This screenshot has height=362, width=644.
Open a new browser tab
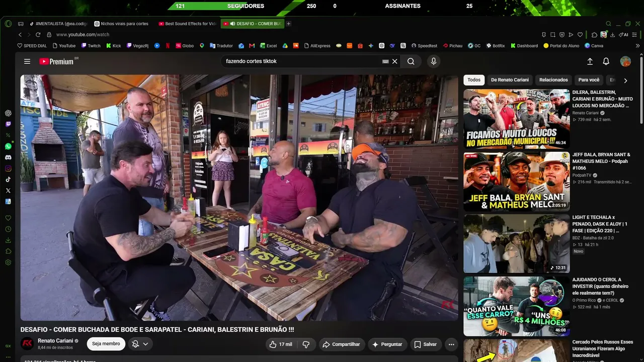(288, 24)
